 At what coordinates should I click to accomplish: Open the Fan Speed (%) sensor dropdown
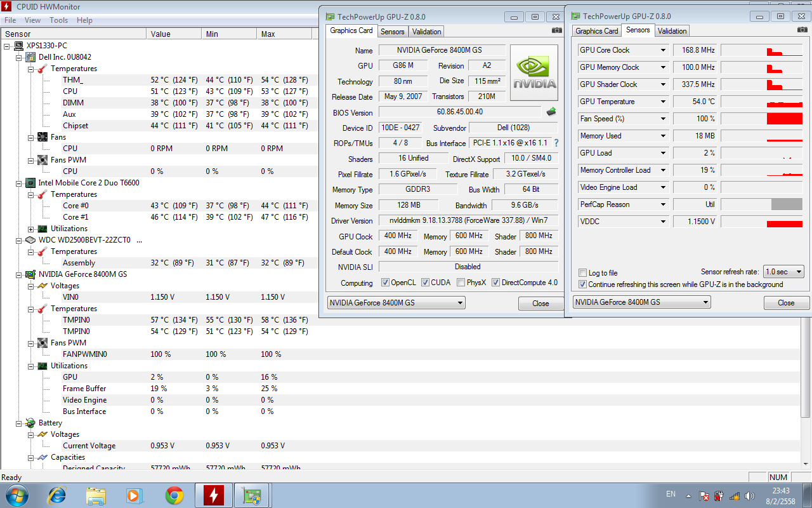point(663,119)
